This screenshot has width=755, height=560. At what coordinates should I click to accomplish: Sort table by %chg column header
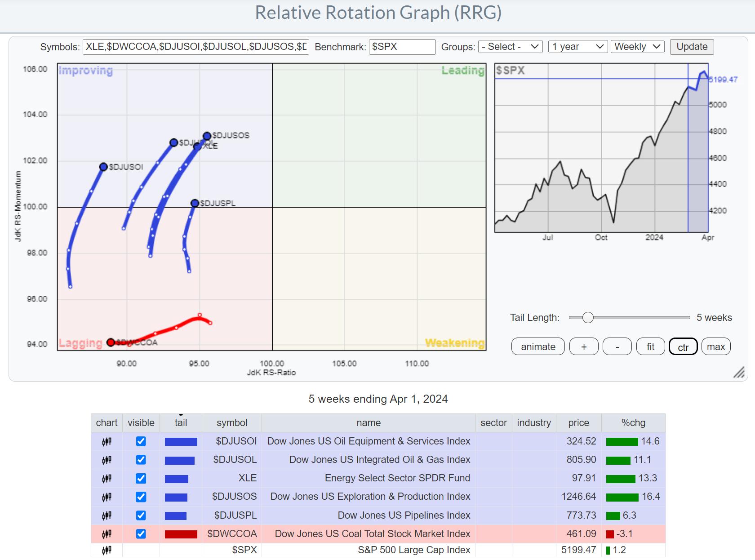click(x=633, y=423)
